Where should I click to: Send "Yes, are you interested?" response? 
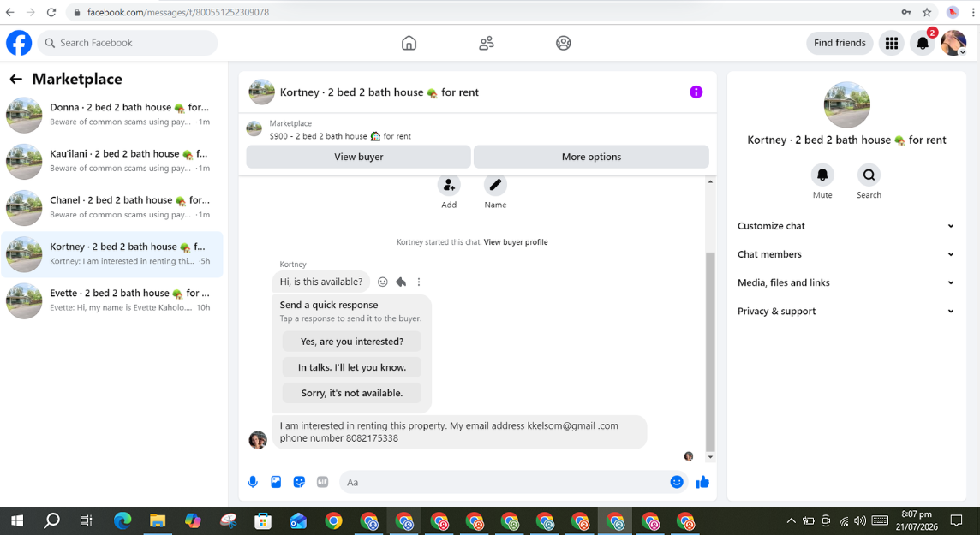pos(352,342)
